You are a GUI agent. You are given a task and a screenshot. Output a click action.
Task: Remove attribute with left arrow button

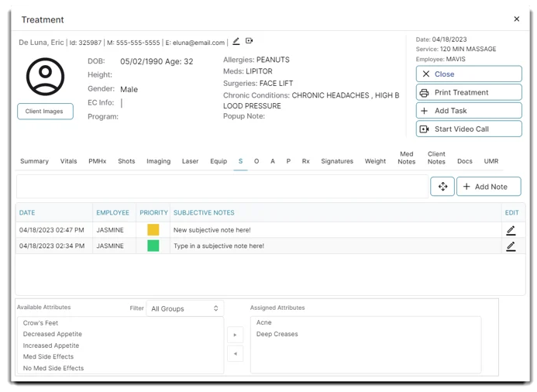pyautogui.click(x=235, y=353)
